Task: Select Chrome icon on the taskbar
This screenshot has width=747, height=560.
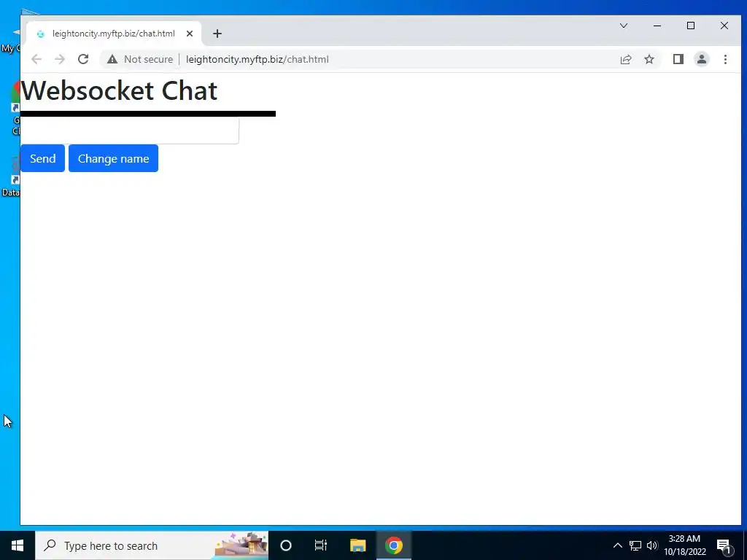Action: [394, 545]
